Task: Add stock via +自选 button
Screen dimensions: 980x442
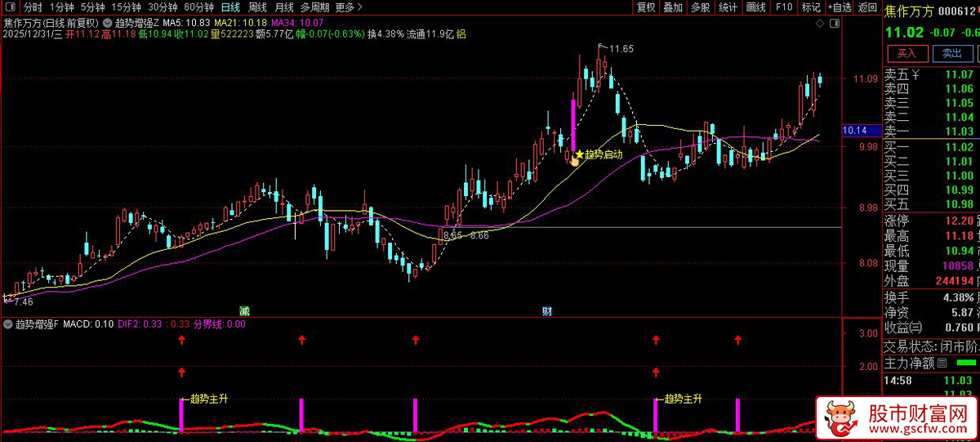Action: (x=839, y=7)
